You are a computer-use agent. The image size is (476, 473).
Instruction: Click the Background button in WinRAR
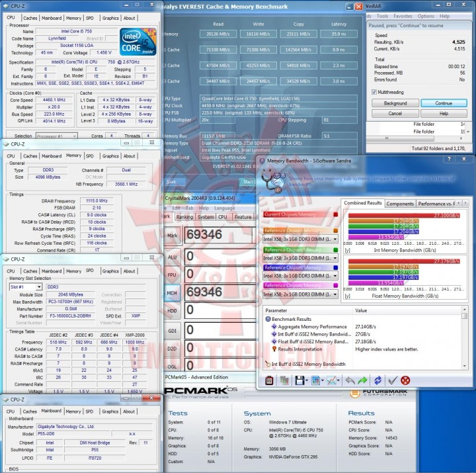(x=395, y=103)
